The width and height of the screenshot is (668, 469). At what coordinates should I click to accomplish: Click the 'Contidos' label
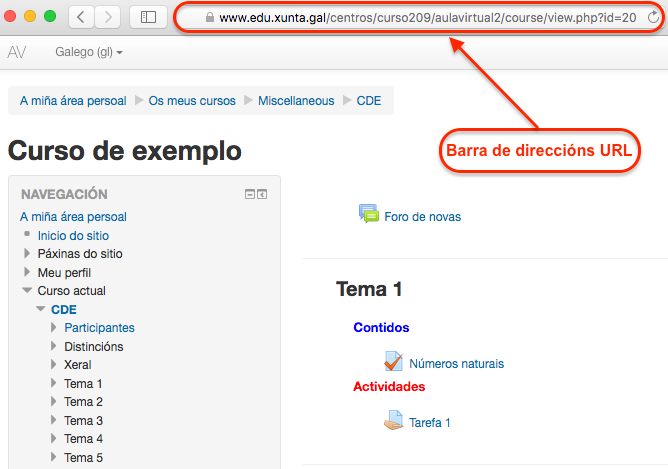pyautogui.click(x=381, y=327)
